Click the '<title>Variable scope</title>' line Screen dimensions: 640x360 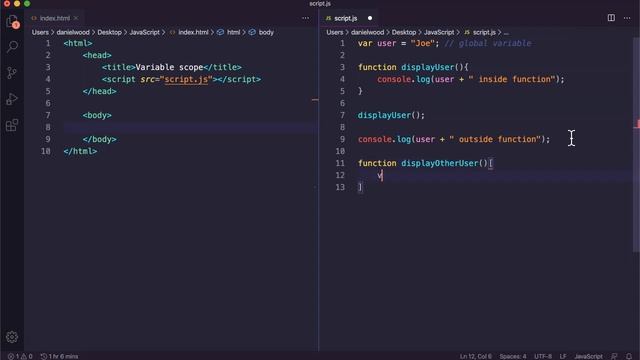click(171, 67)
